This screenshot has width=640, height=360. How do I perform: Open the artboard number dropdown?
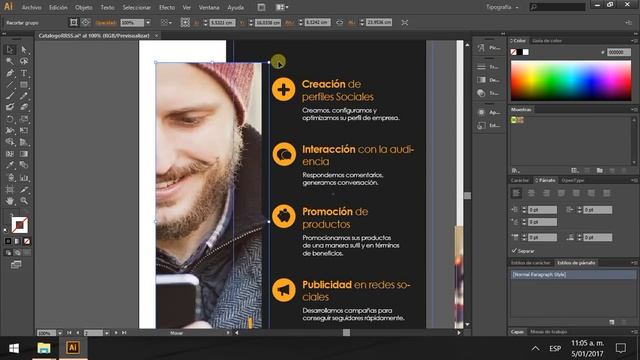click(x=107, y=333)
